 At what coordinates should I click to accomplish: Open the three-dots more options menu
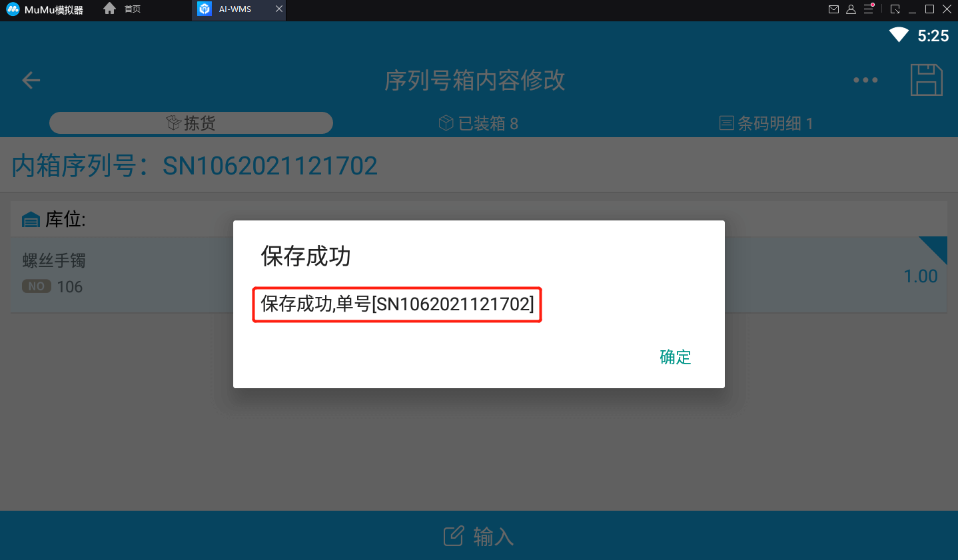865,80
